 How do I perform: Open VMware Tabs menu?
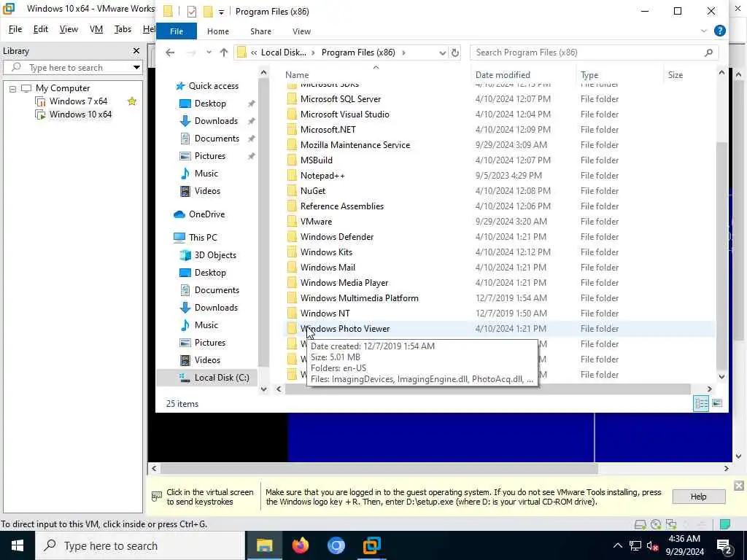[x=123, y=29]
